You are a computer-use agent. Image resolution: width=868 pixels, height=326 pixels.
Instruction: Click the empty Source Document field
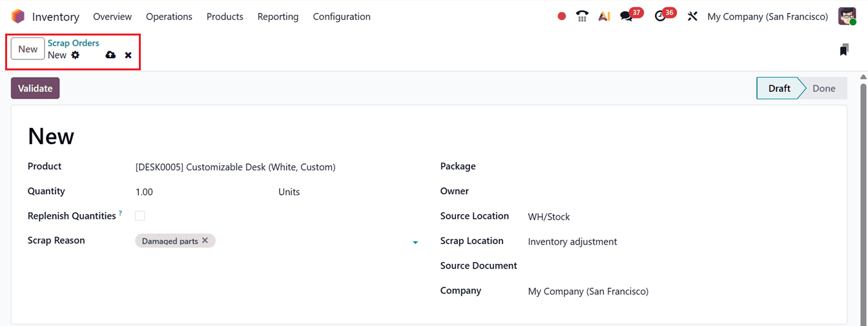[679, 266]
